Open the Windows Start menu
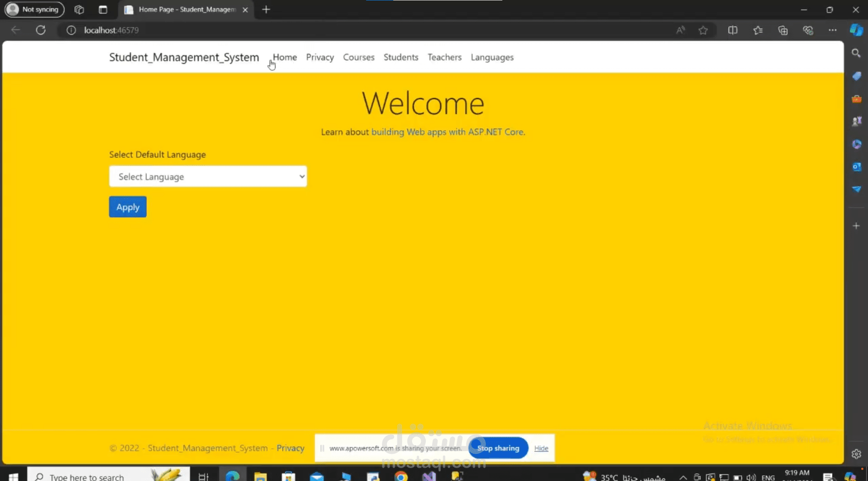Viewport: 868px width, 481px height. click(14, 476)
